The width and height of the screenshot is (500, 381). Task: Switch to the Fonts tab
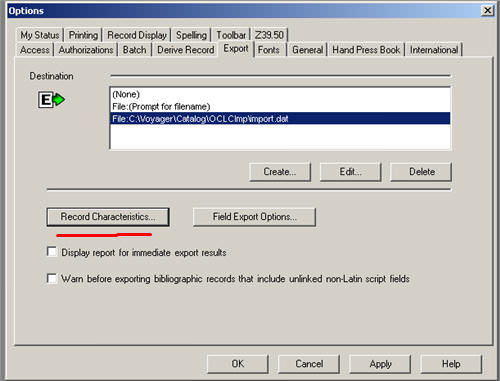(269, 50)
